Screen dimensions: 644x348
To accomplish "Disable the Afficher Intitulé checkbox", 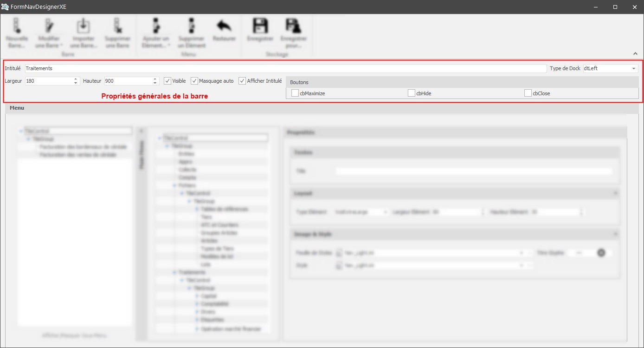I will 242,81.
